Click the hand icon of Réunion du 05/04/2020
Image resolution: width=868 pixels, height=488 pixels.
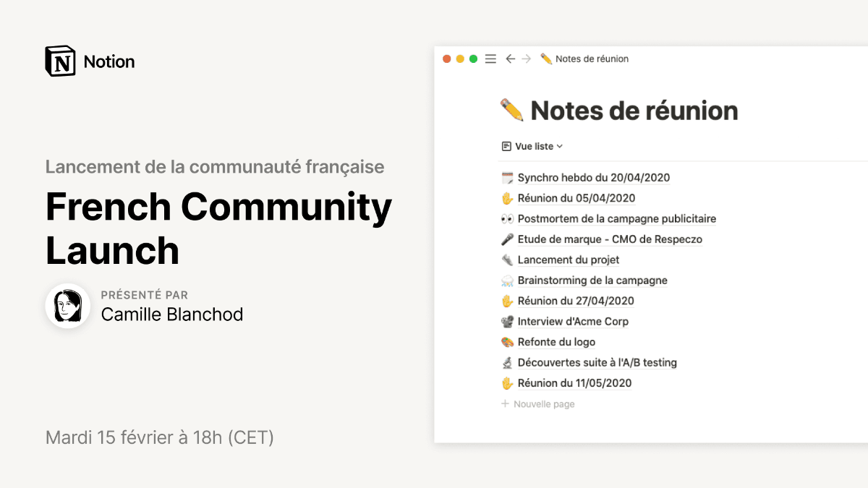coord(507,198)
